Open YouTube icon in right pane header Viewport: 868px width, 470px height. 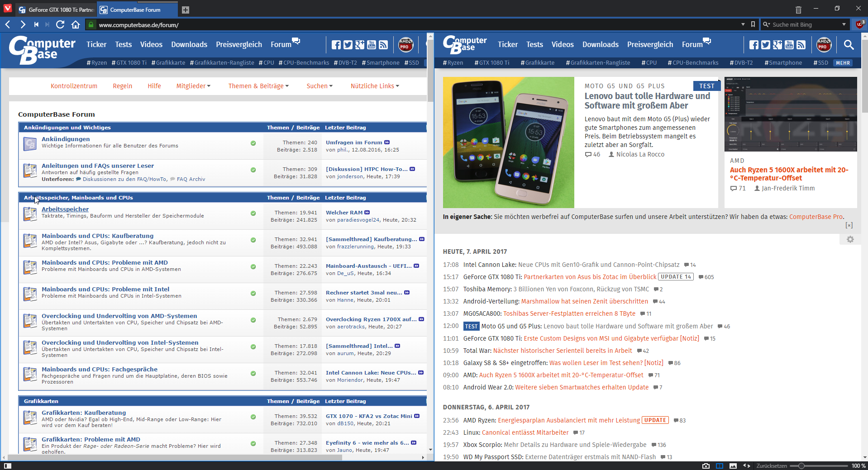(789, 44)
